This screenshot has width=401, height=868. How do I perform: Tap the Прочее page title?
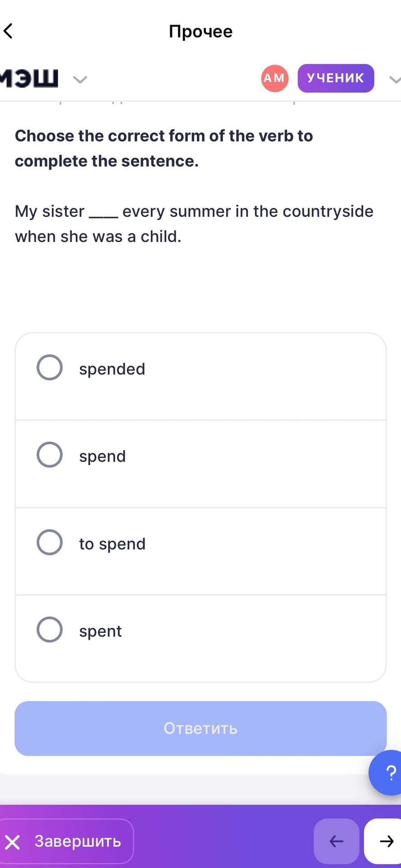200,31
